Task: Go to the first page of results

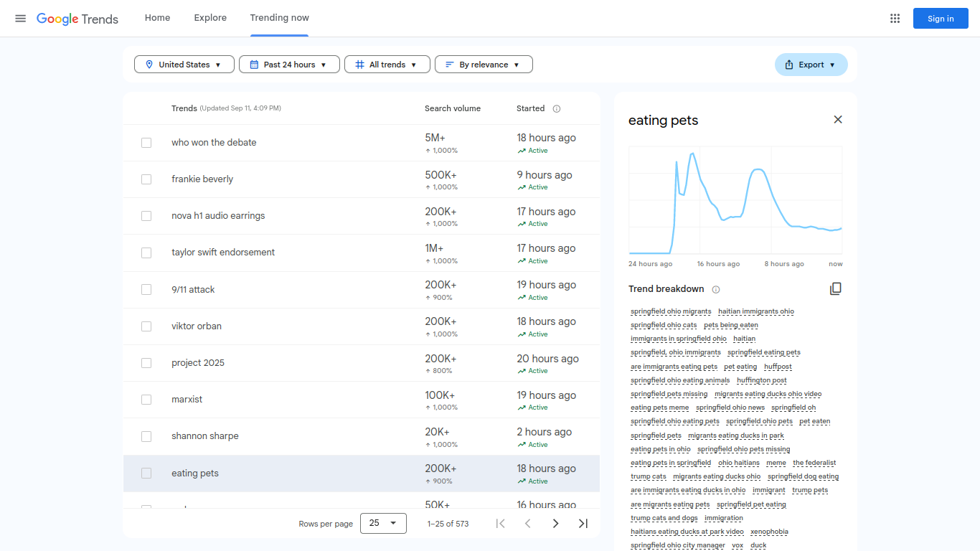Action: pyautogui.click(x=501, y=524)
